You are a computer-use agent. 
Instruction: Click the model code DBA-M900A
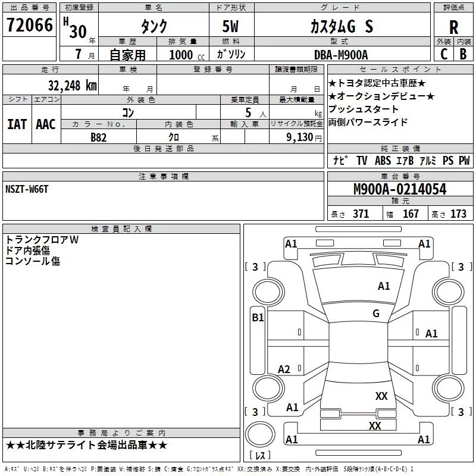pyautogui.click(x=341, y=55)
